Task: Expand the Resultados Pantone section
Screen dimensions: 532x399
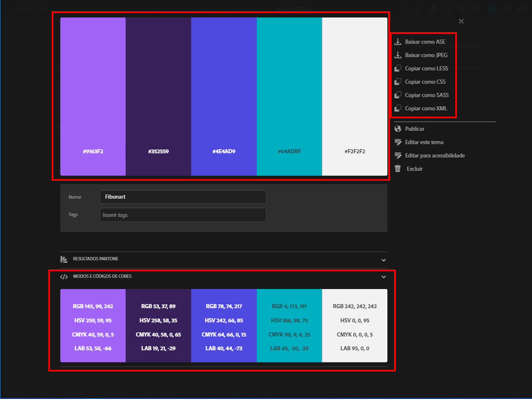Action: click(x=384, y=260)
